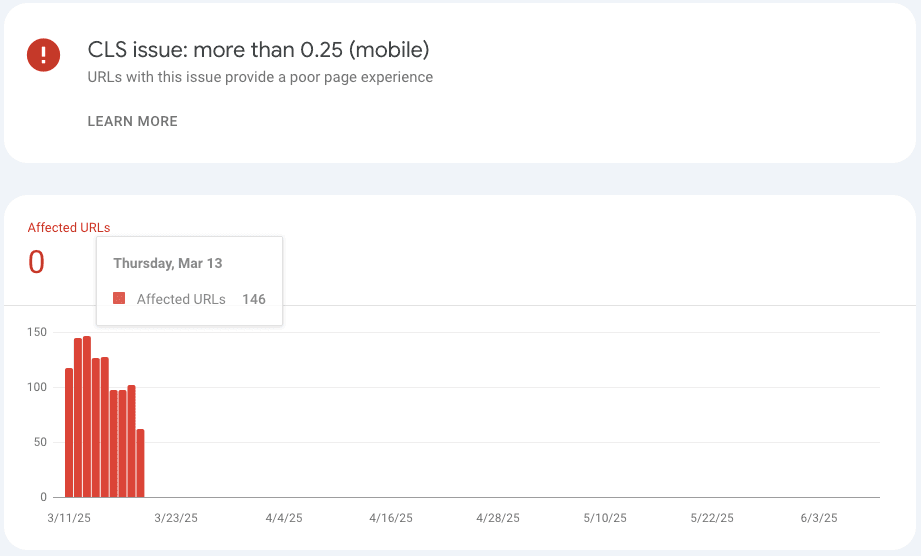Viewport: 921px width, 556px height.
Task: Pick the 5/22/25 date axis marker
Action: [x=712, y=518]
